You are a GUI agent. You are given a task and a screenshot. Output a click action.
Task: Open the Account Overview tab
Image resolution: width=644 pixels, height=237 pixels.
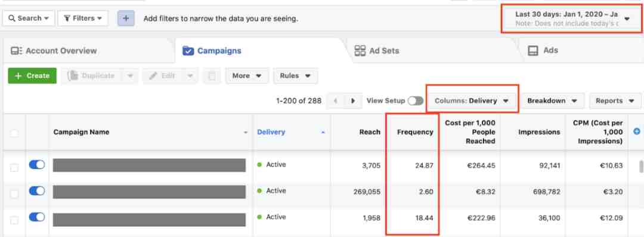[54, 51]
